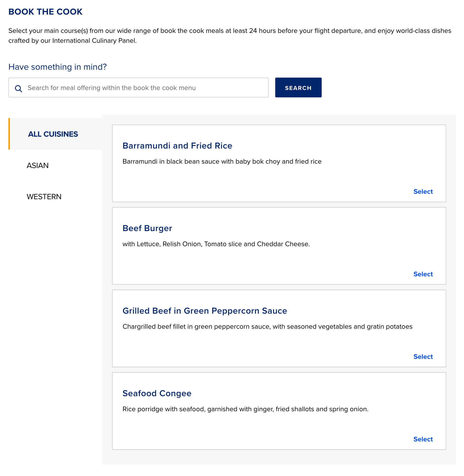
Task: Click the 'Have something in mind?' label
Action: pos(58,67)
